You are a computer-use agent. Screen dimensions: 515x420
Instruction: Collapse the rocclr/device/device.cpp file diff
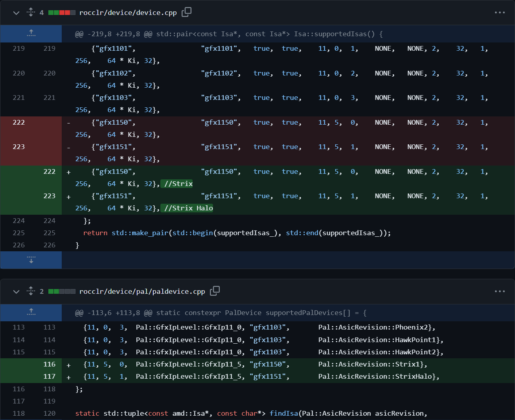click(x=16, y=13)
